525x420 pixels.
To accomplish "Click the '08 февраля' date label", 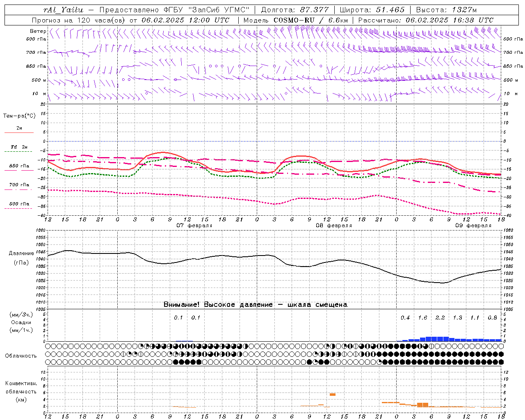I will click(x=334, y=226).
